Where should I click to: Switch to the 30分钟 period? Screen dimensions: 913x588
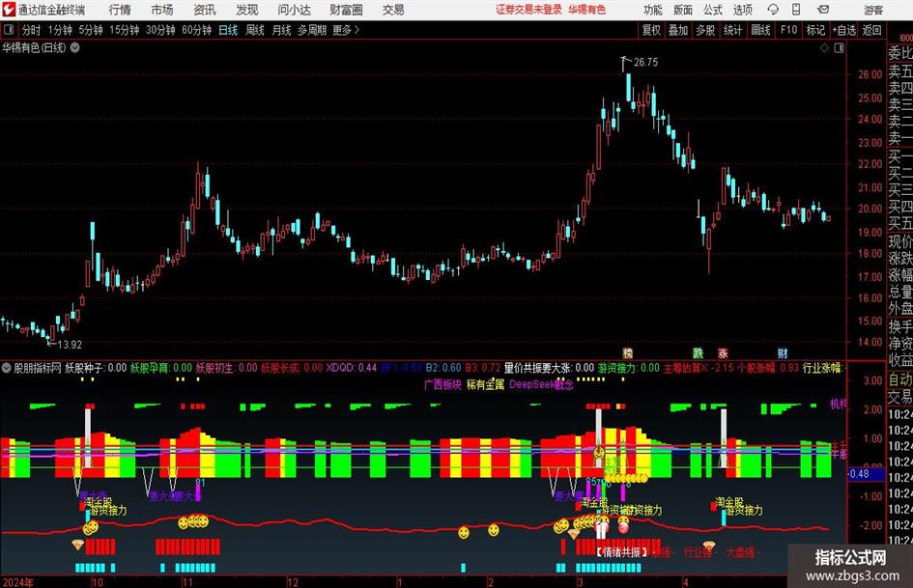pyautogui.click(x=160, y=30)
